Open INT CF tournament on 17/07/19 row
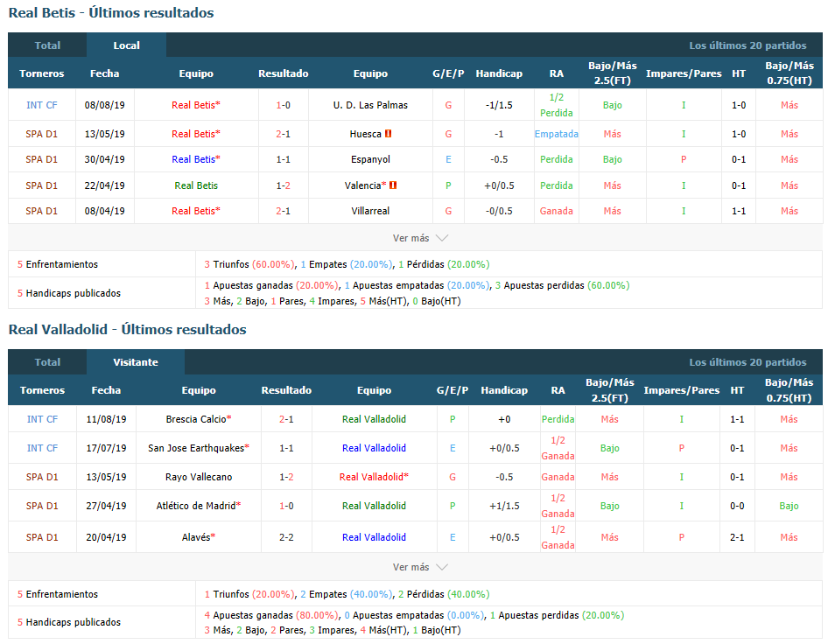This screenshot has width=835, height=644. point(42,448)
